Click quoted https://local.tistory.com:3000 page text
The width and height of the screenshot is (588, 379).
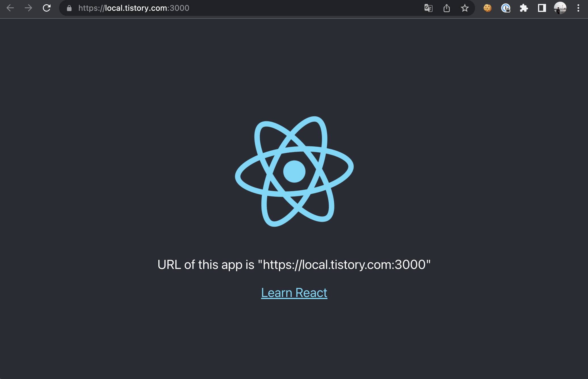[344, 265]
